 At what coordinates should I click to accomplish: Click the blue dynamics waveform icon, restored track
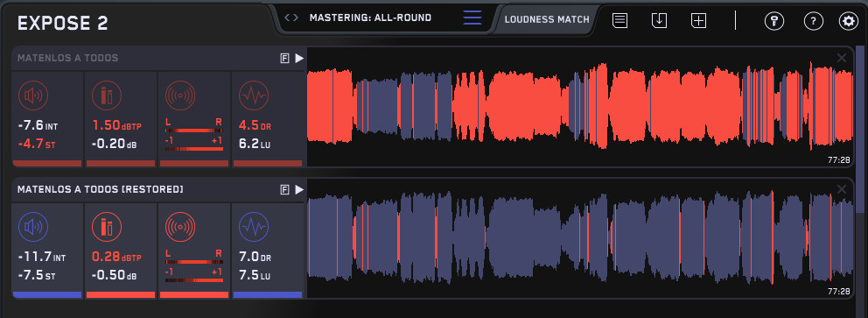pyautogui.click(x=254, y=227)
